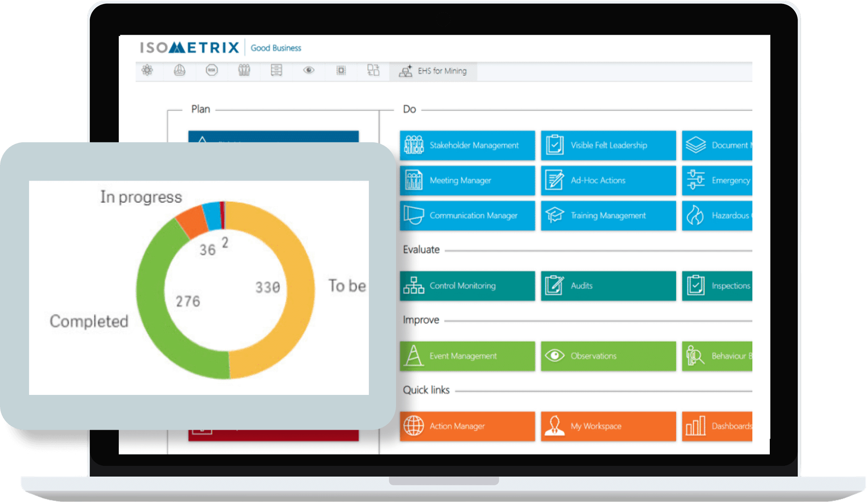The height and width of the screenshot is (502, 868).
Task: Open Ad-Hoc Actions tile
Action: 608,180
